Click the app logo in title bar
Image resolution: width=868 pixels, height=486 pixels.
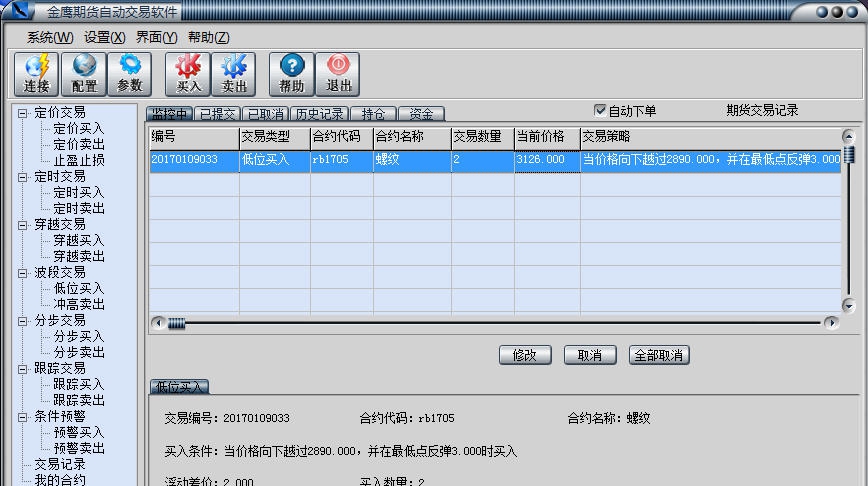(x=20, y=10)
